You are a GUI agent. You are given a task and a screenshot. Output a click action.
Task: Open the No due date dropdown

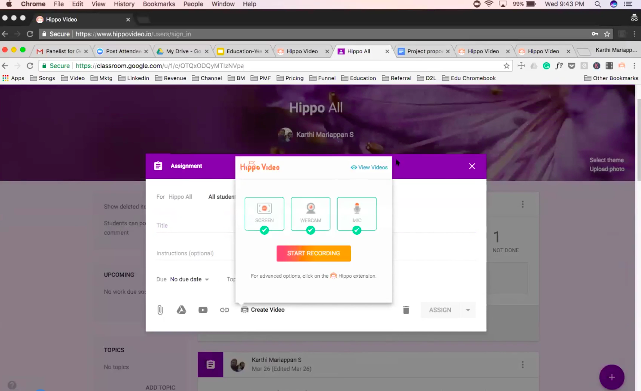tap(189, 279)
